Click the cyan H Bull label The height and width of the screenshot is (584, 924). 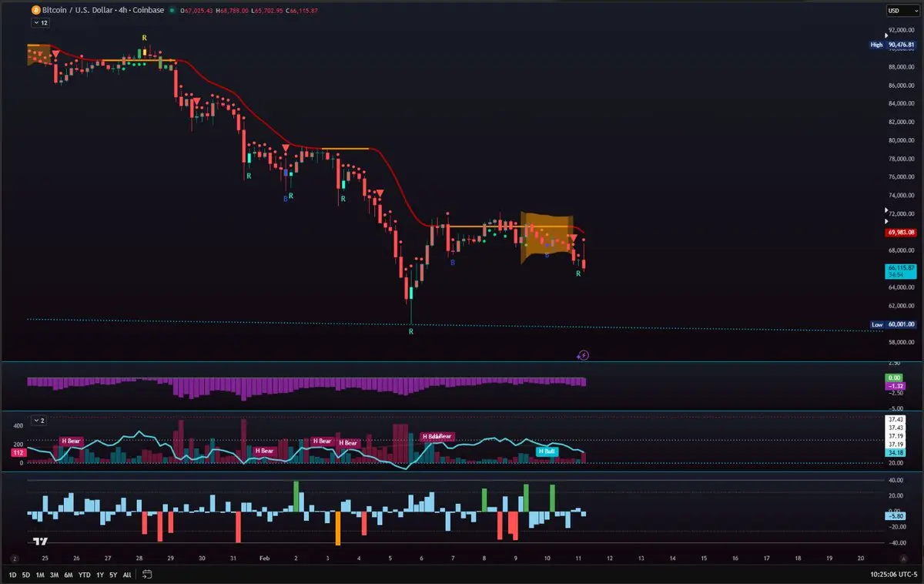(x=547, y=451)
